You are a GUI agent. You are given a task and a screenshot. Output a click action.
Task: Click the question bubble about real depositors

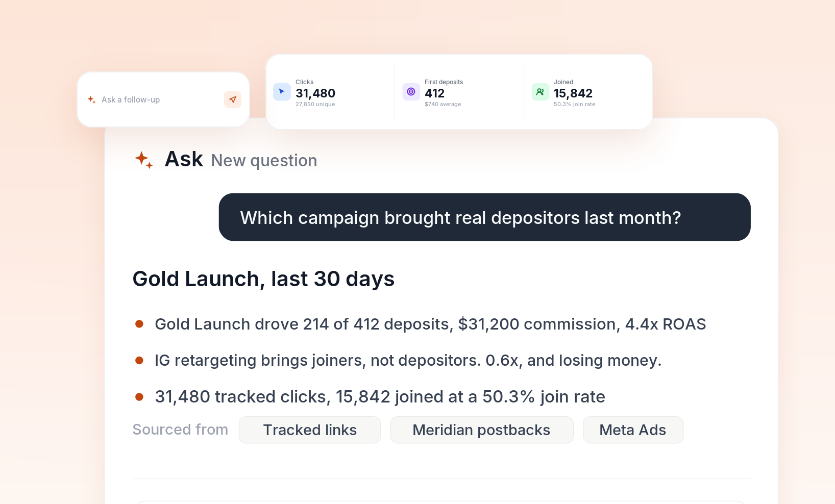484,217
